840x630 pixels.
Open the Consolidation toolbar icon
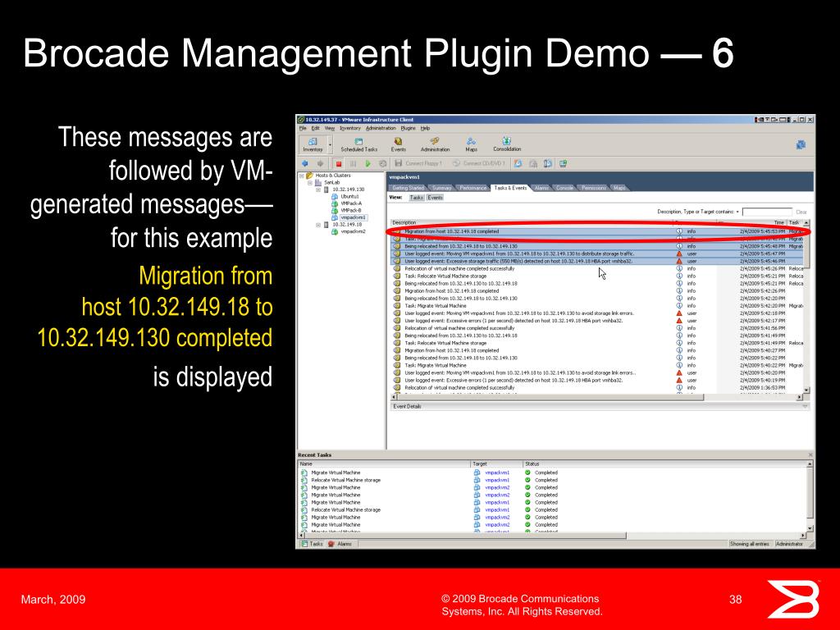[x=507, y=144]
